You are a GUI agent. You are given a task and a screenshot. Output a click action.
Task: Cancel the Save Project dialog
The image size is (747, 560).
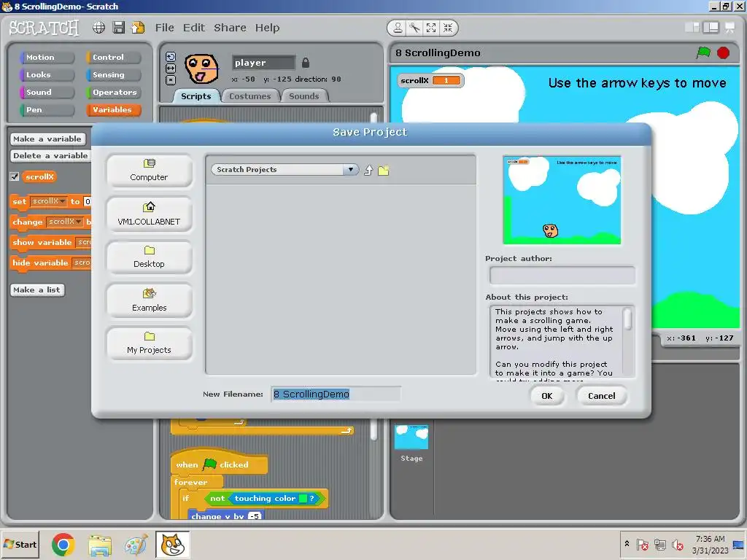coord(601,396)
